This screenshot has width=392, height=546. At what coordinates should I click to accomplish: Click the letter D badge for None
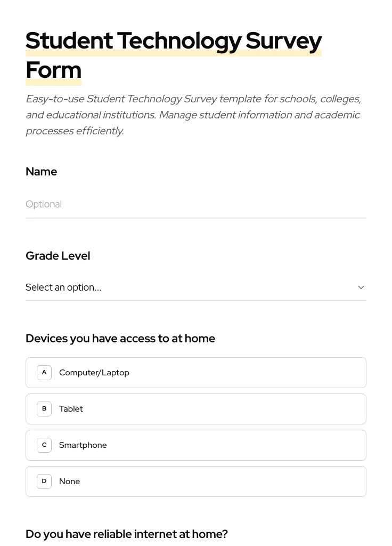click(x=44, y=481)
